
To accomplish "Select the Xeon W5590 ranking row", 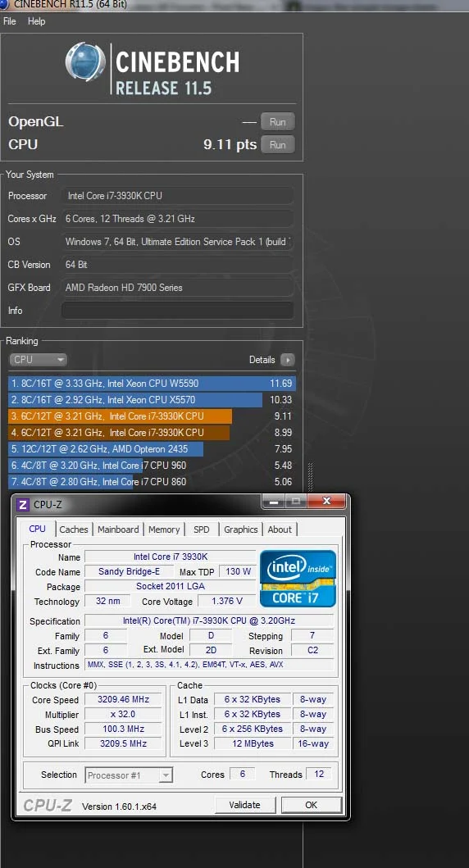I will 152,383.
